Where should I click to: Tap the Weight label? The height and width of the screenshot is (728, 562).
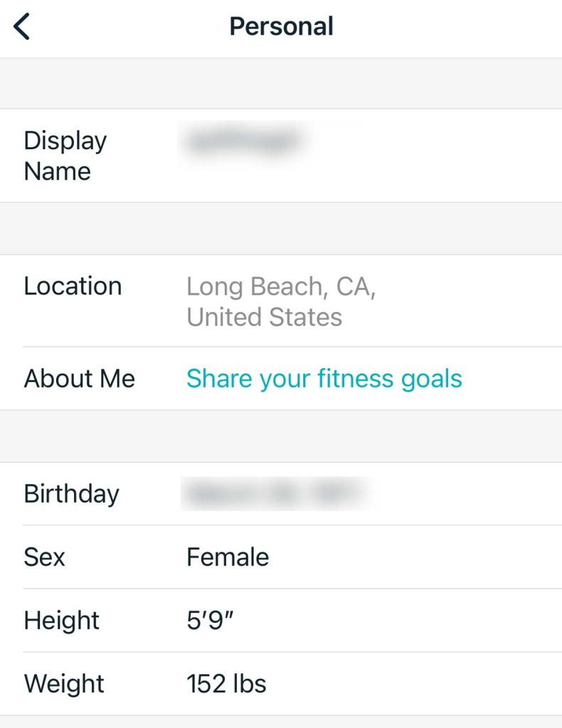click(64, 683)
